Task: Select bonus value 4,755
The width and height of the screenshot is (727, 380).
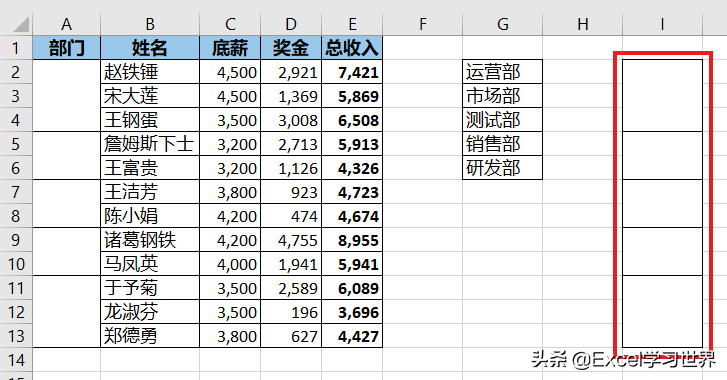Action: coord(291,240)
